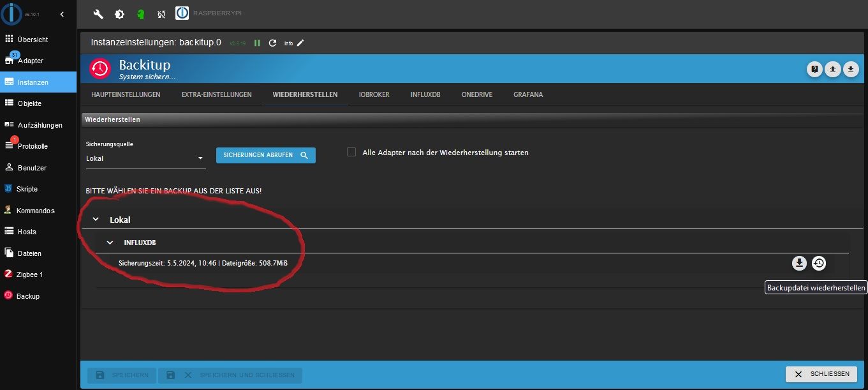Click the RASPBERRYPI host name
868x390 pixels.
coord(217,13)
